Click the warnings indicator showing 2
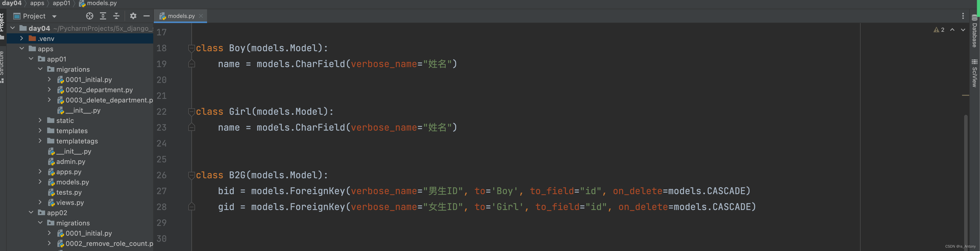The height and width of the screenshot is (251, 980). (939, 30)
